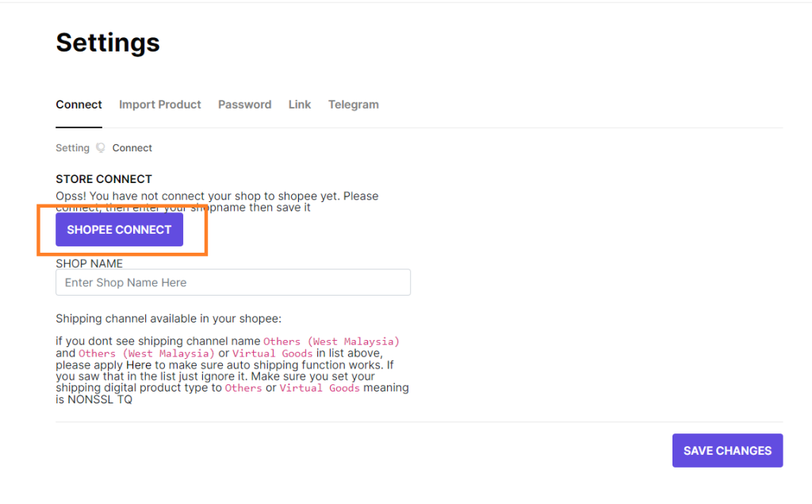The width and height of the screenshot is (812, 504).
Task: Open the Connect tab
Action: click(79, 105)
